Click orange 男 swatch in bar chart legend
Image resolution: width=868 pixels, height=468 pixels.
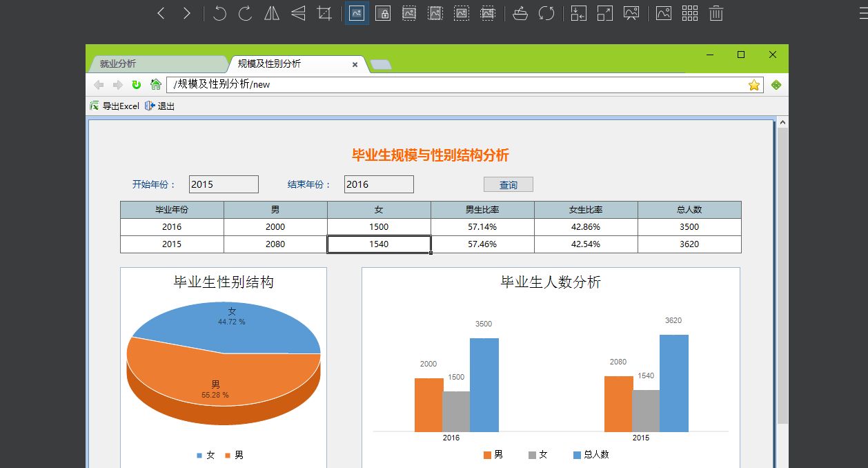(x=487, y=455)
